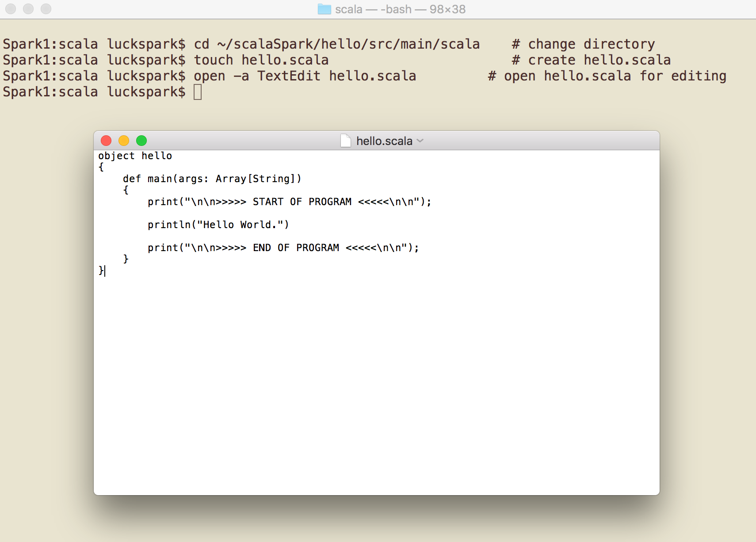Click the def main(args: Array[String]) line

(212, 179)
